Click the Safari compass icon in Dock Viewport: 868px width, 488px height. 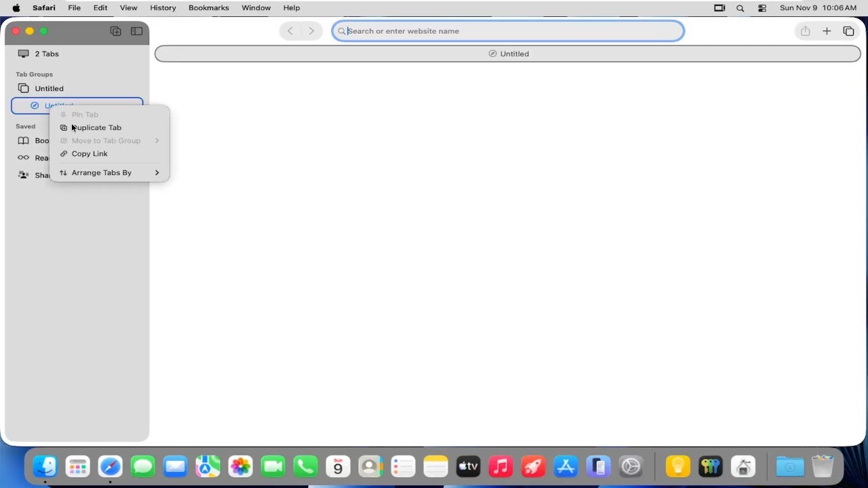tap(111, 466)
